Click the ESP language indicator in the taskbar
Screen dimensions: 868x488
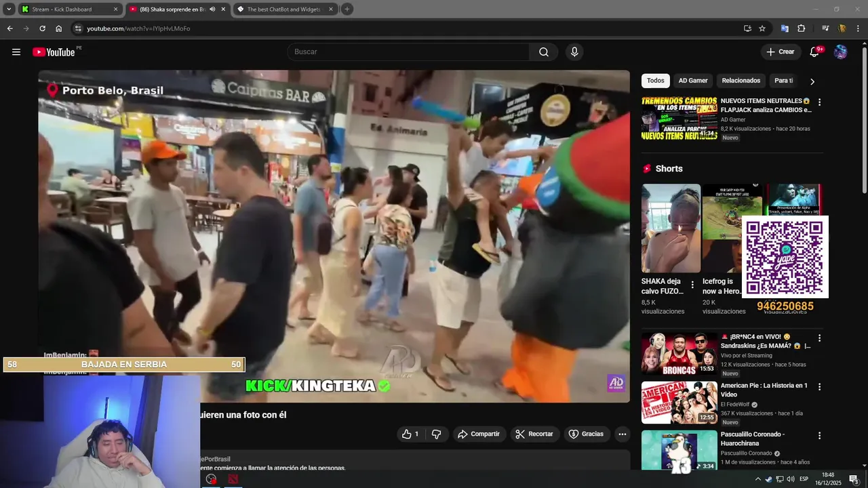click(804, 479)
